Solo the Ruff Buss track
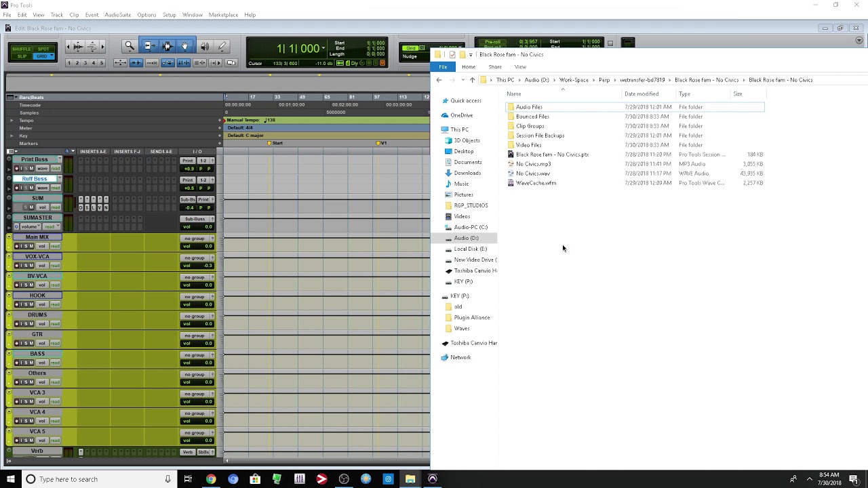 [x=24, y=188]
